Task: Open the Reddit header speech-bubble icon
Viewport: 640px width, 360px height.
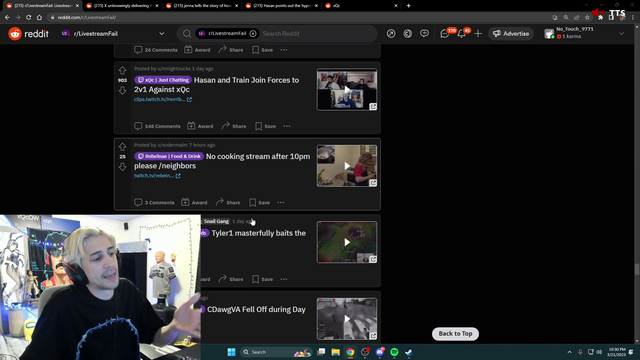Action: 424,33
